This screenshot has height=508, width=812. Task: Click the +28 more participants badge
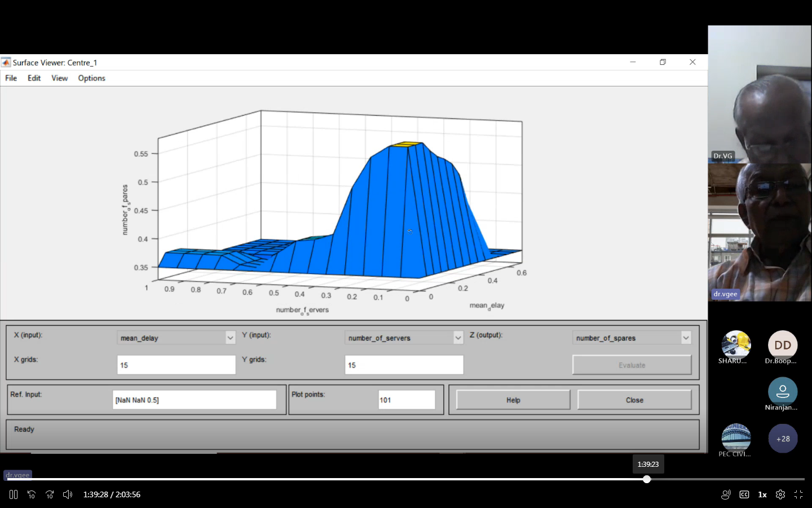(x=783, y=439)
